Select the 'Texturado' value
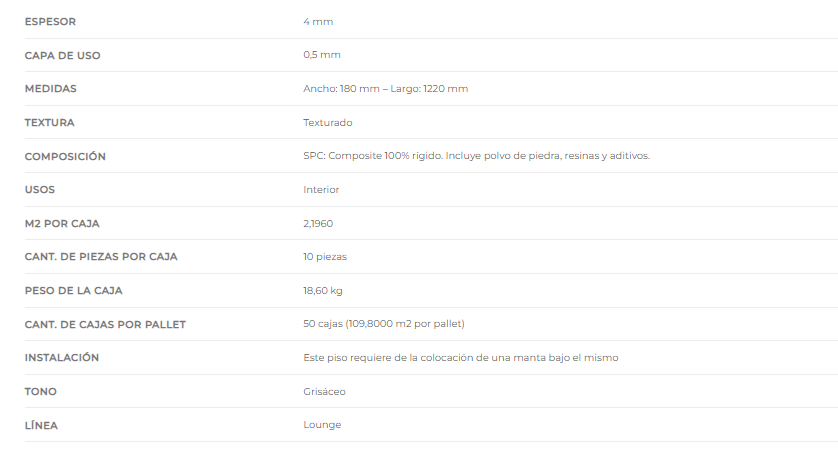The height and width of the screenshot is (452, 838). [x=328, y=123]
